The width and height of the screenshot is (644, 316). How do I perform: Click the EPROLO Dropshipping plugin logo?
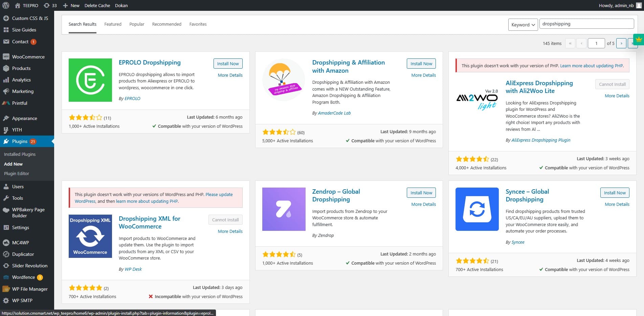tap(90, 80)
